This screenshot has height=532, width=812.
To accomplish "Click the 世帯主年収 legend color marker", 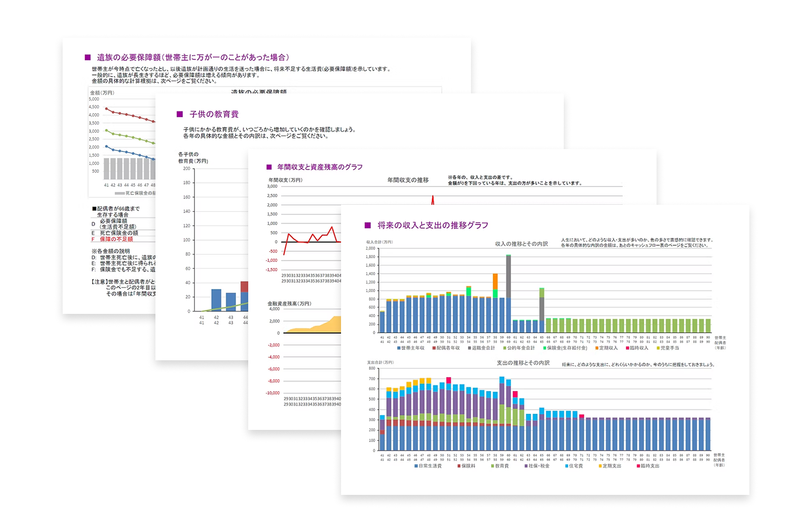I will point(398,348).
